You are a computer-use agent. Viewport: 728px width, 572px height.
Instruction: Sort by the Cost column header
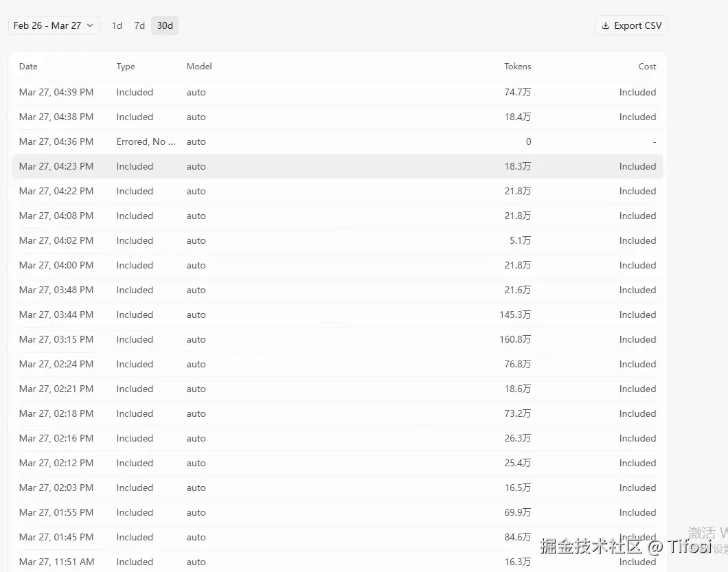(x=647, y=66)
